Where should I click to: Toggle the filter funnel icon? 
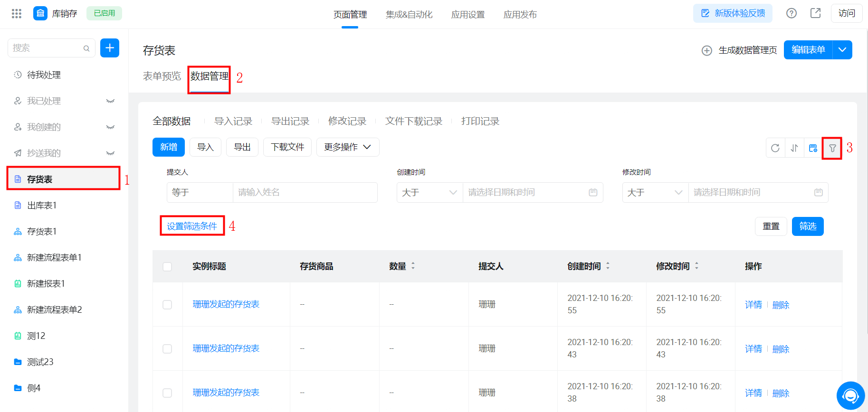pos(832,148)
